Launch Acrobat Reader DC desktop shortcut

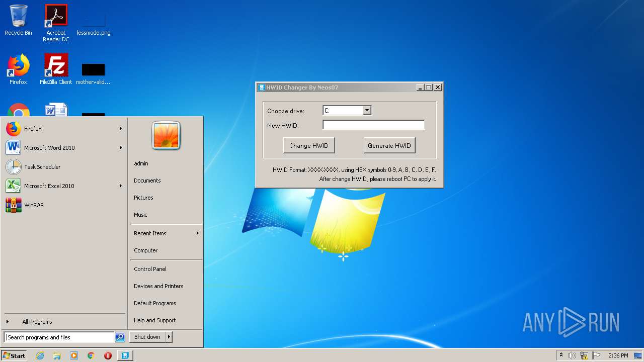(x=56, y=23)
